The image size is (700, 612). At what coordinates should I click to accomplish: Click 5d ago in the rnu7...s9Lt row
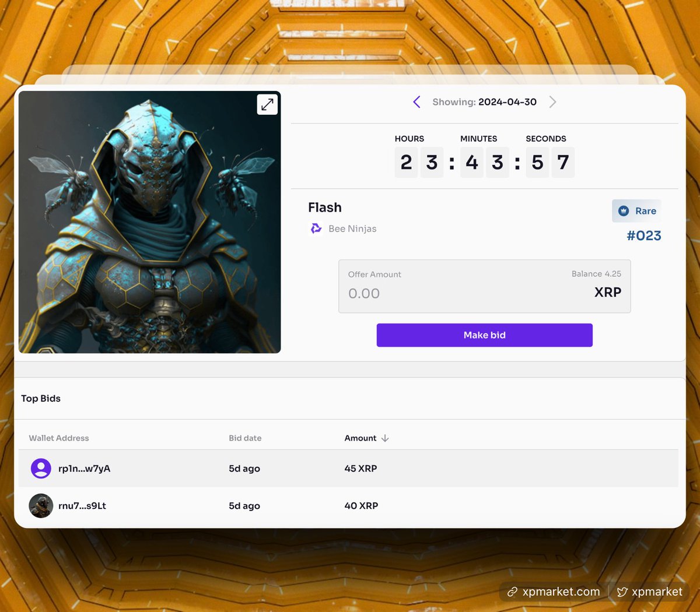244,506
